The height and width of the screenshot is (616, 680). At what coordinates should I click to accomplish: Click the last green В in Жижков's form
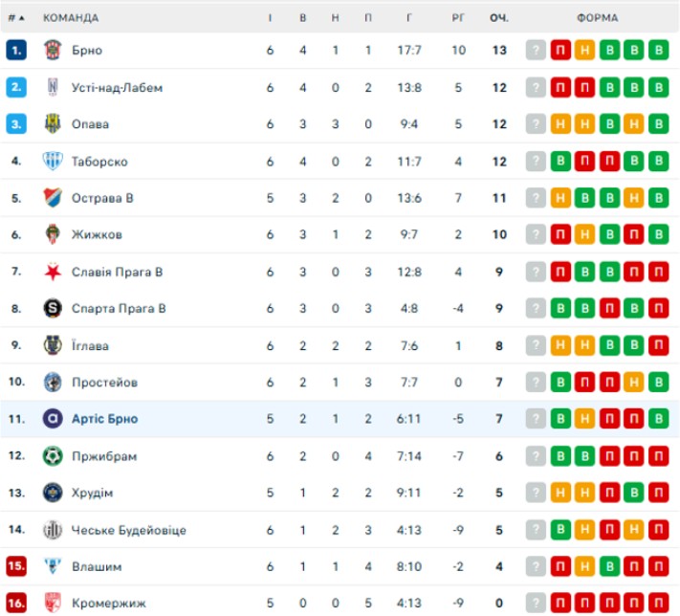pos(657,235)
